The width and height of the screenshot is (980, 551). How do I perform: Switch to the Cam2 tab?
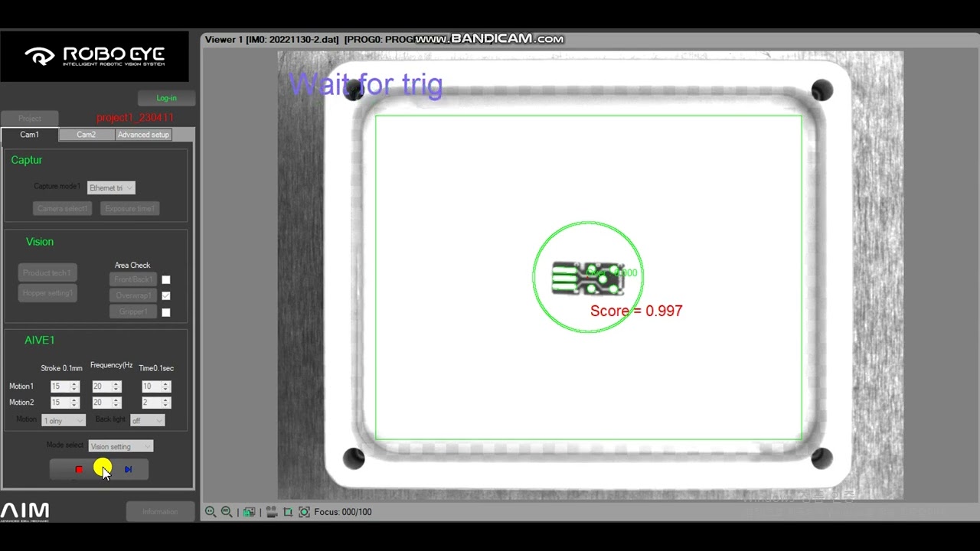click(x=87, y=135)
